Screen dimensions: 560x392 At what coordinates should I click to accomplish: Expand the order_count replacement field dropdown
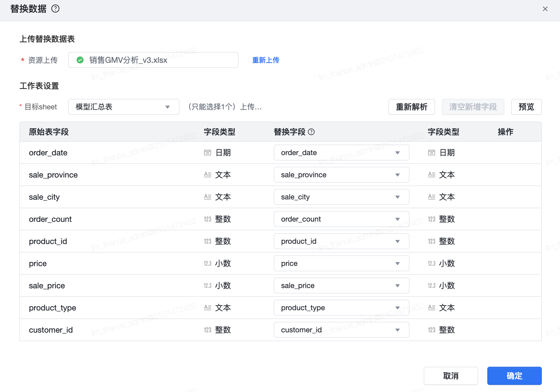click(x=341, y=219)
